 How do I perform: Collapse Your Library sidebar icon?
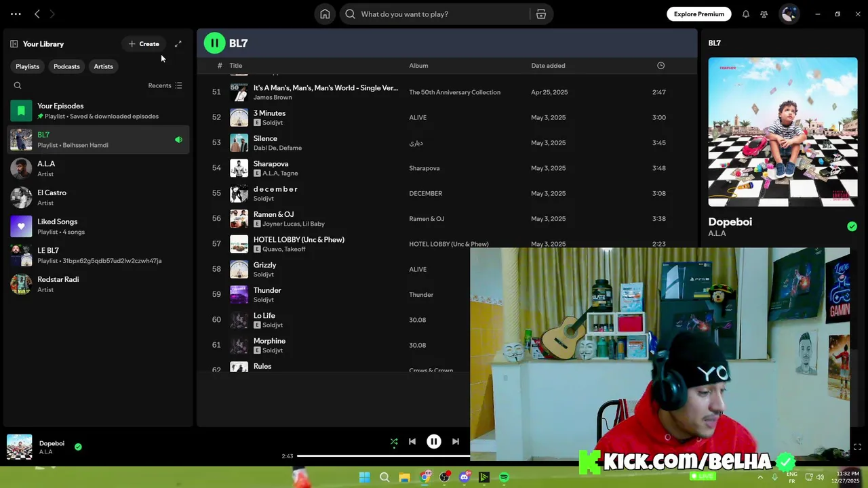(14, 44)
